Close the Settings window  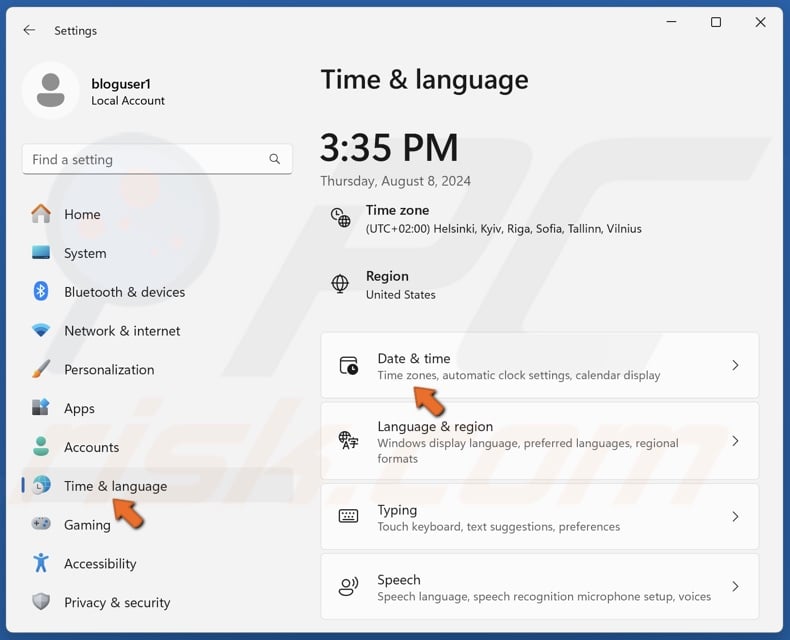tap(760, 22)
